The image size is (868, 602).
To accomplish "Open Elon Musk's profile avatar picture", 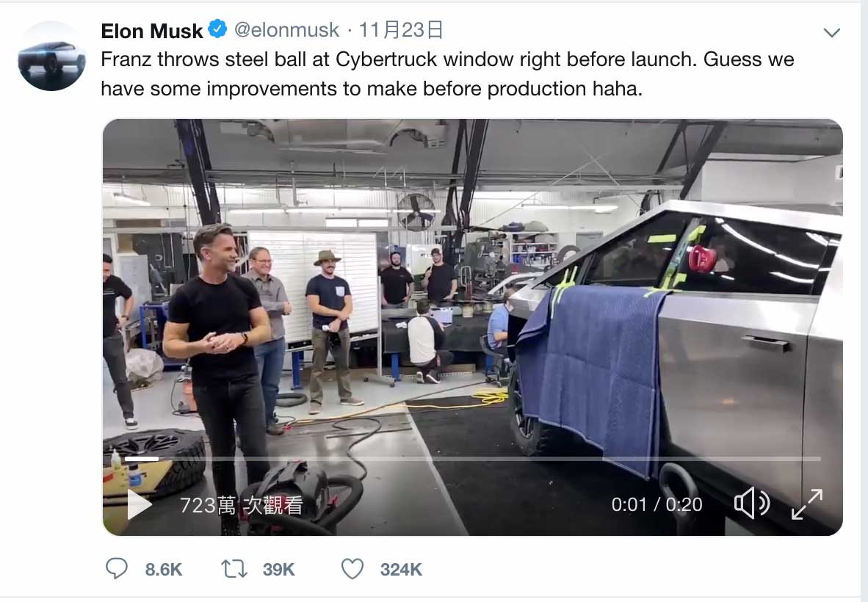I will click(x=51, y=56).
